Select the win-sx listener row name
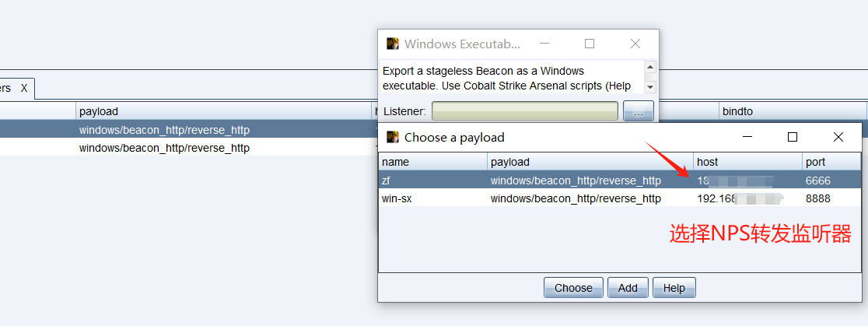 [397, 198]
